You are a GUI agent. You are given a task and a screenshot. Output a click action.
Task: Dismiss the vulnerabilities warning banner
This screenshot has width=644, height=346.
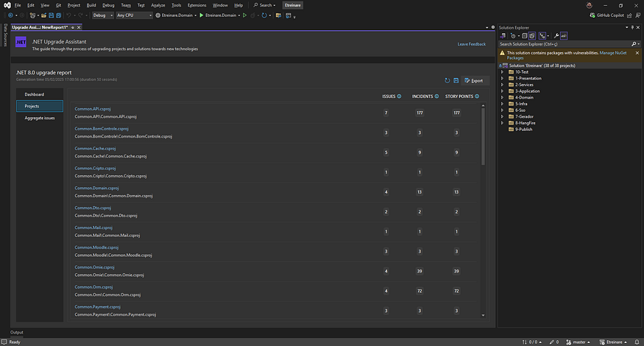pyautogui.click(x=637, y=53)
